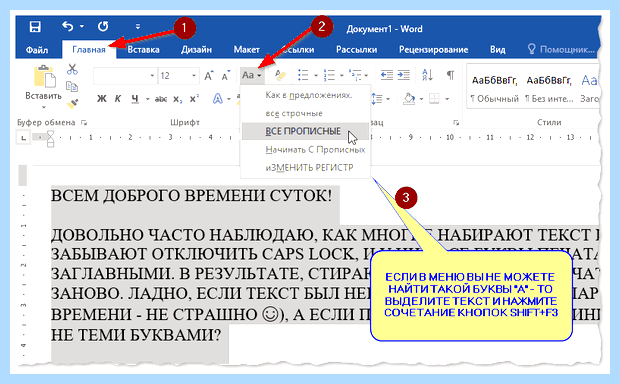620x384 pixels.
Task: Sort text with the А-Я sort icon
Action: 427,75
